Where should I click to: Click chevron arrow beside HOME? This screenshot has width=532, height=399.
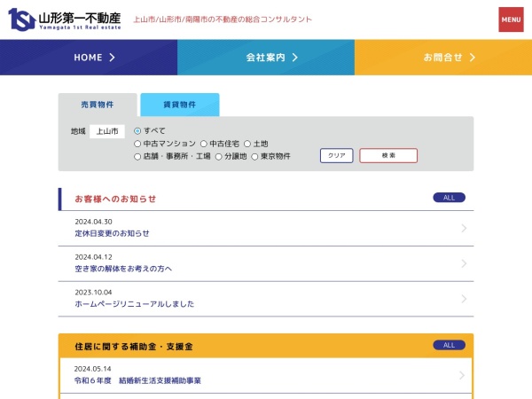pos(112,58)
